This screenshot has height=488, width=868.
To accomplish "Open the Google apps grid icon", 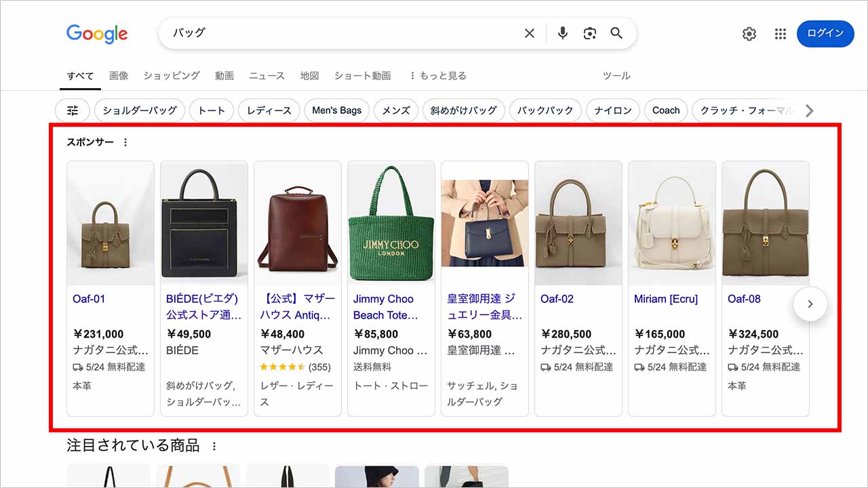I will pos(780,34).
